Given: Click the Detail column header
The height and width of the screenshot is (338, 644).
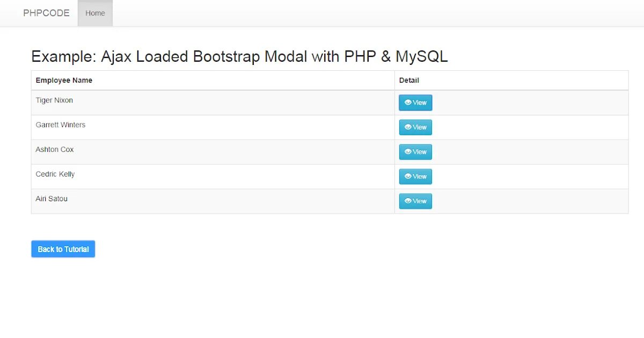Looking at the screenshot, I should 409,80.
